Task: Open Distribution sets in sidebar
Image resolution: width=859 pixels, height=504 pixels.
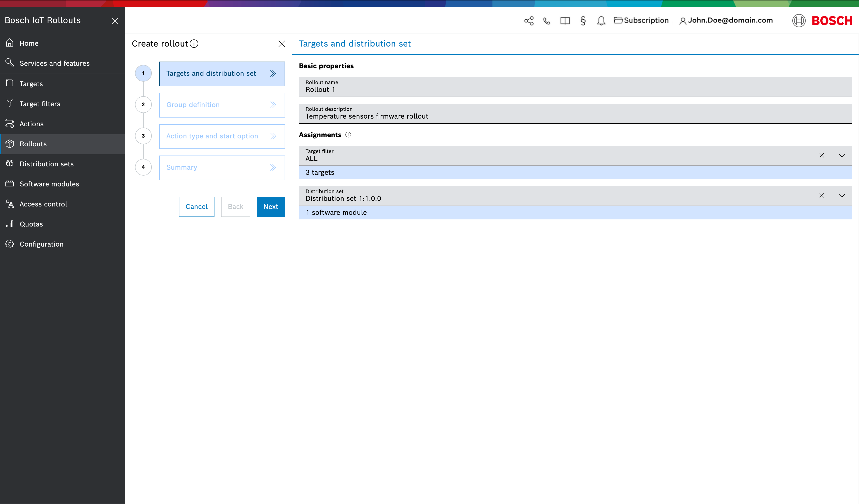Action: coord(46,164)
